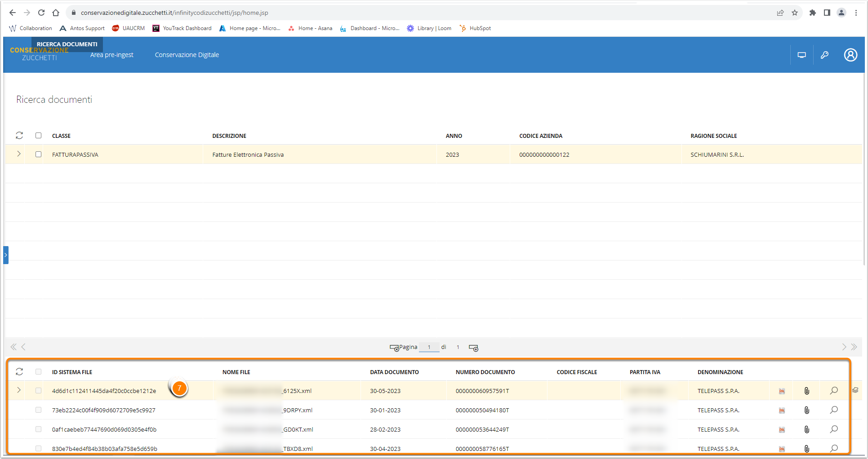Viewport: 868px width, 459px height.
Task: Open attachments paperclip for the 6125X.xml row
Action: (807, 391)
